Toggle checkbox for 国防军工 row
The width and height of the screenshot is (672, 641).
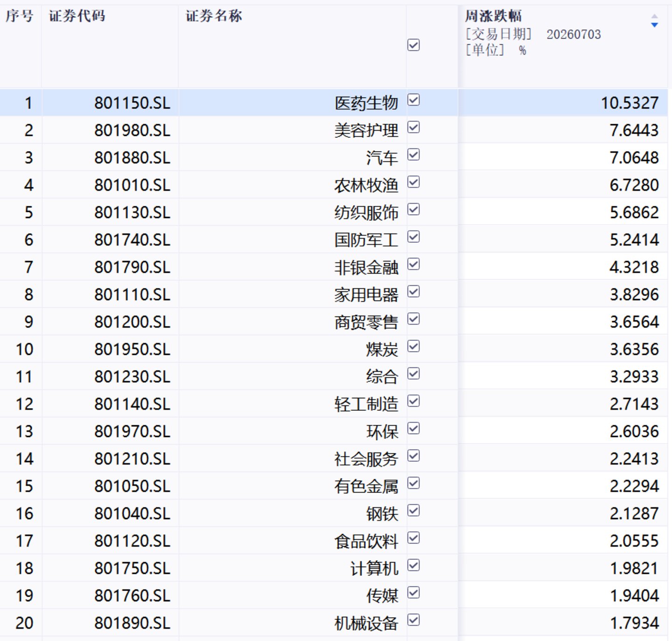[x=413, y=237]
